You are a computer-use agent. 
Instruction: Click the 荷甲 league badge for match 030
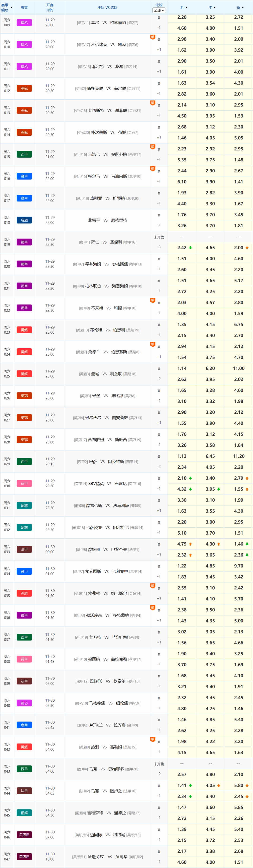pyautogui.click(x=24, y=484)
